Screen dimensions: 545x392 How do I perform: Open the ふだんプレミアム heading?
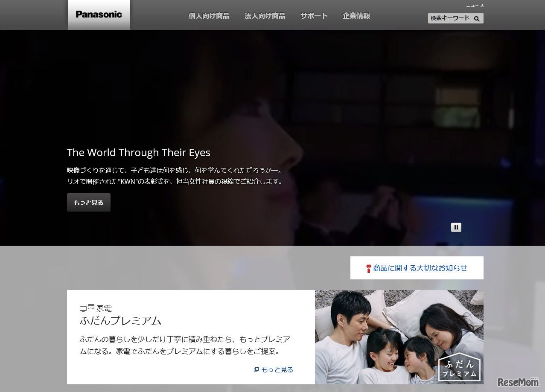(121, 321)
